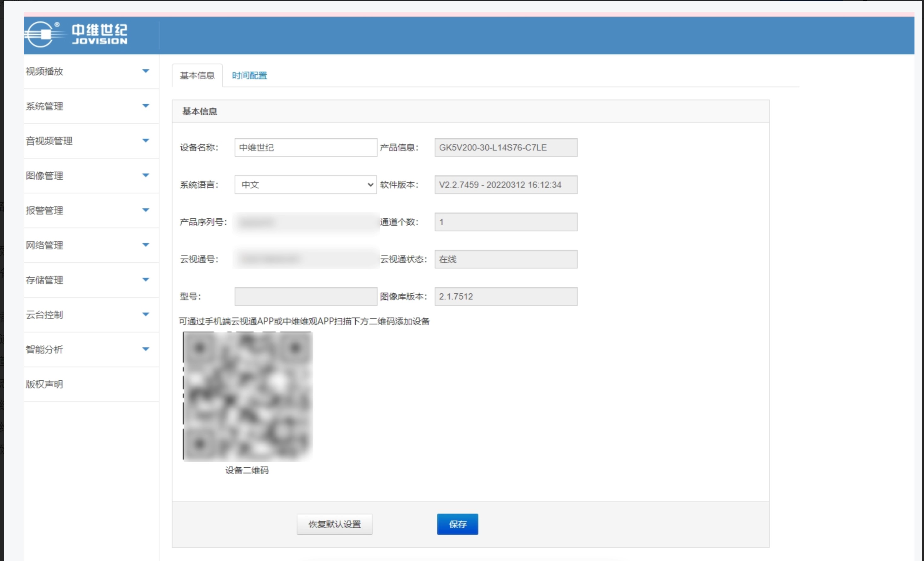The height and width of the screenshot is (561, 924).
Task: Click the 云视通状态 field showing 在线
Action: (506, 259)
